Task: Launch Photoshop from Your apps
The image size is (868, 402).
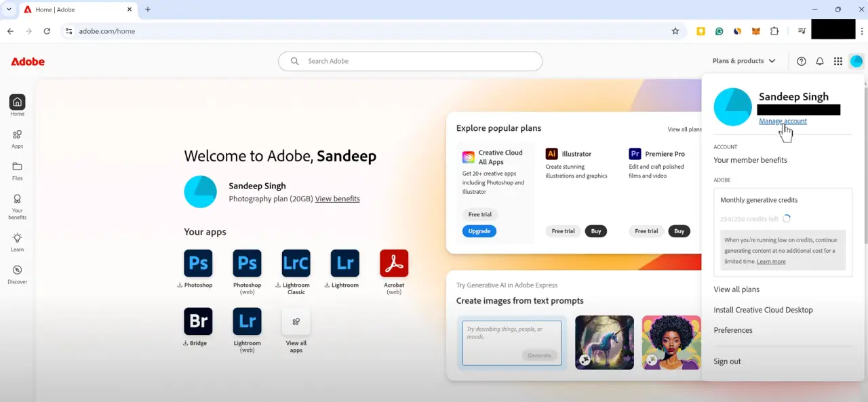Action: [197, 263]
